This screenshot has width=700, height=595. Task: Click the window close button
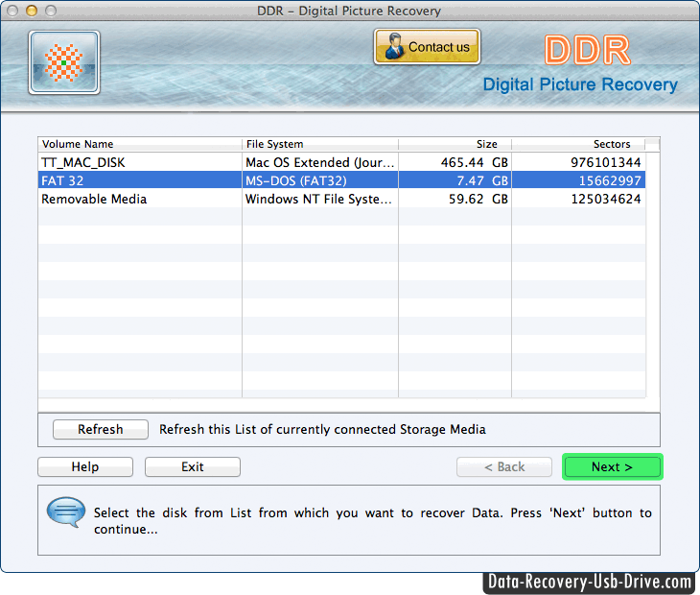tap(12, 11)
